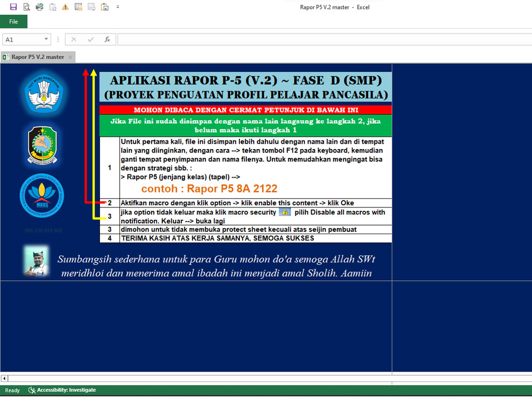Image resolution: width=532 pixels, height=399 pixels.
Task: Click the Enter checkmark formula bar button
Action: coord(90,40)
